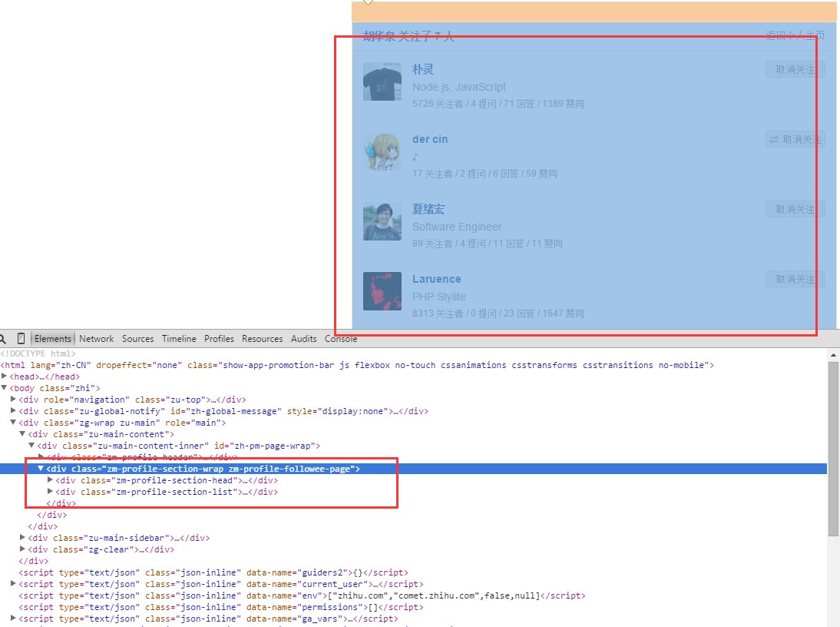Click the magnifying glass inspect search icon
The height and width of the screenshot is (627, 840).
[x=5, y=338]
